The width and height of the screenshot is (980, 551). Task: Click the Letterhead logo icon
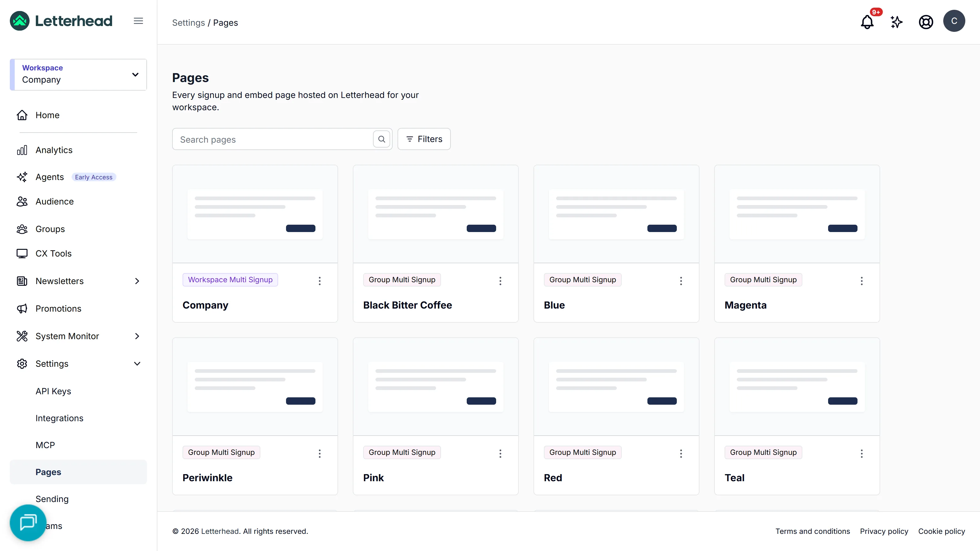pyautogui.click(x=20, y=21)
